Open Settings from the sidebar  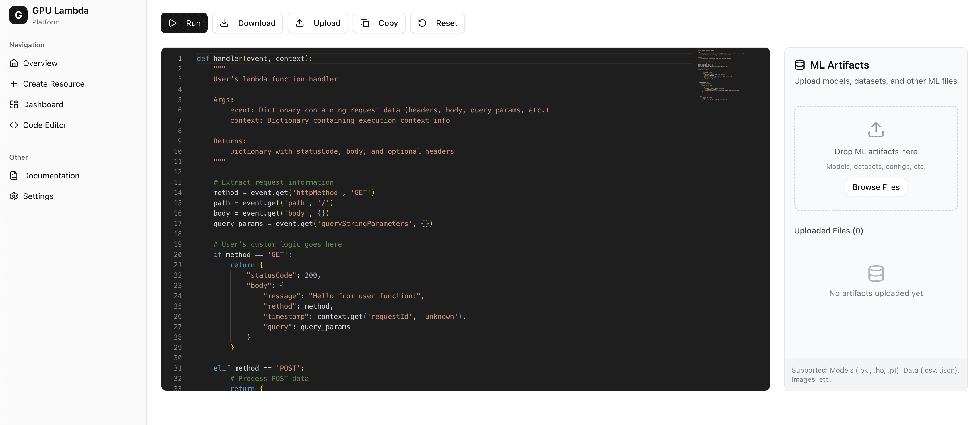point(38,196)
